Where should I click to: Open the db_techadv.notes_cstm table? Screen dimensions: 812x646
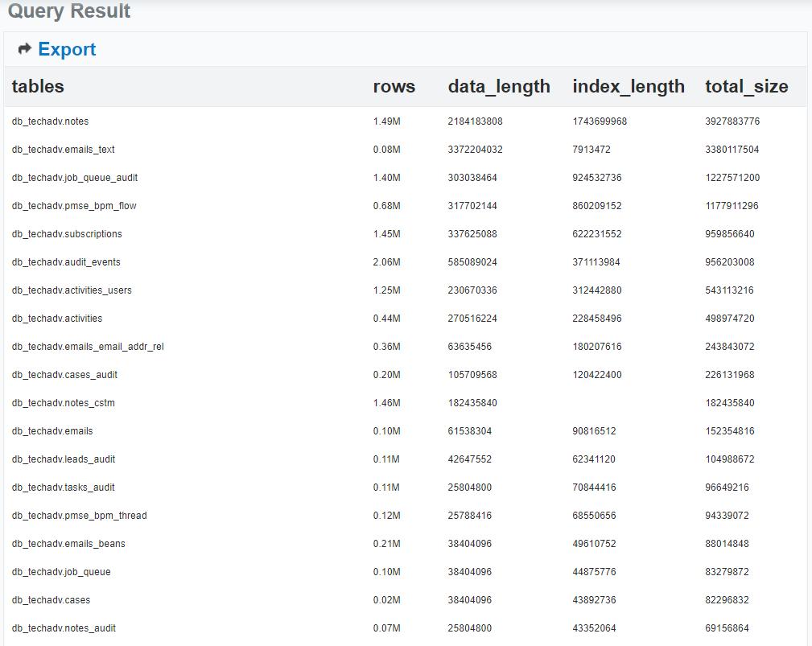61,402
